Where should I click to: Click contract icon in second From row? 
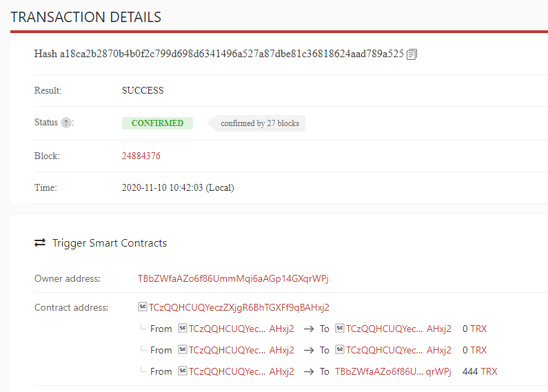point(183,350)
